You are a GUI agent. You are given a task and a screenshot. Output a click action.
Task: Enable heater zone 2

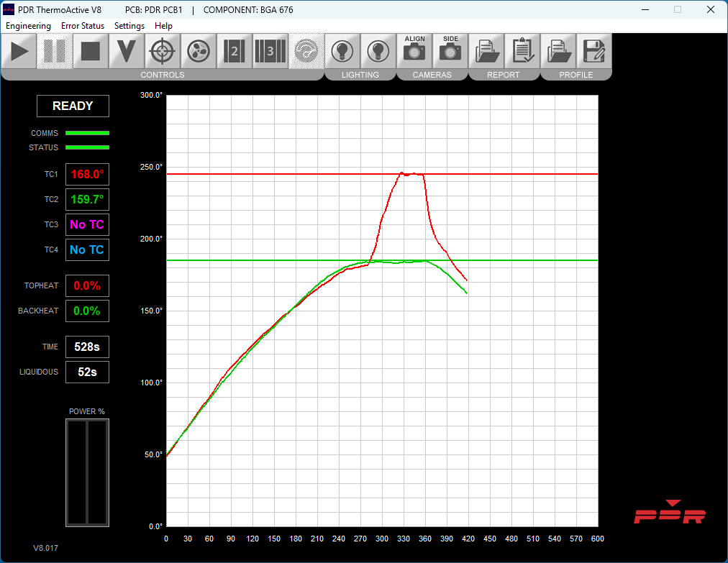coord(235,51)
